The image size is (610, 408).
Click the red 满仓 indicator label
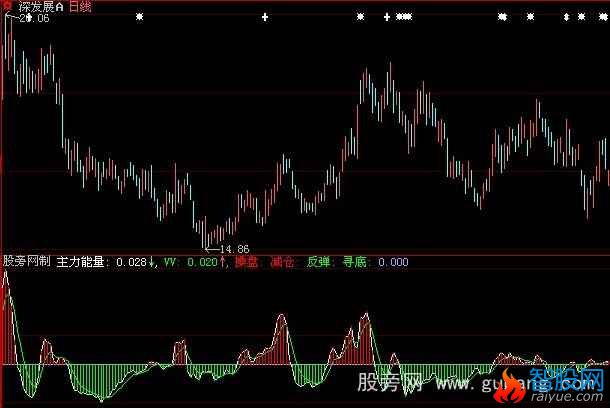click(x=282, y=262)
